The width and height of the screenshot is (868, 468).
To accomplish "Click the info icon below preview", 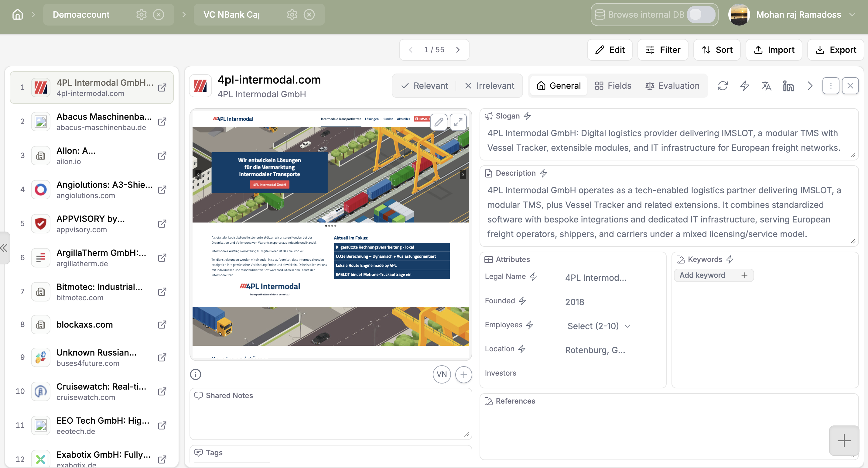I will (x=195, y=374).
